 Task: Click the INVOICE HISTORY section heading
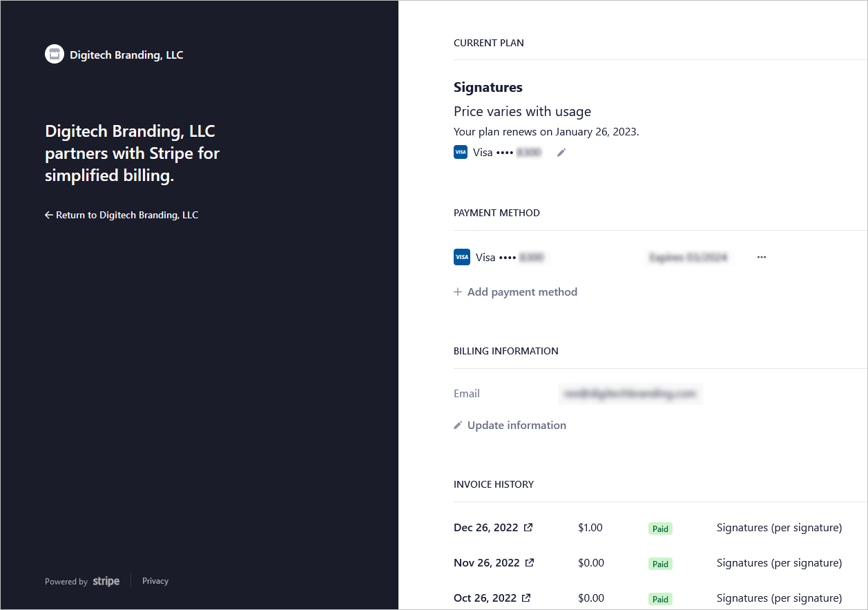pyautogui.click(x=494, y=484)
